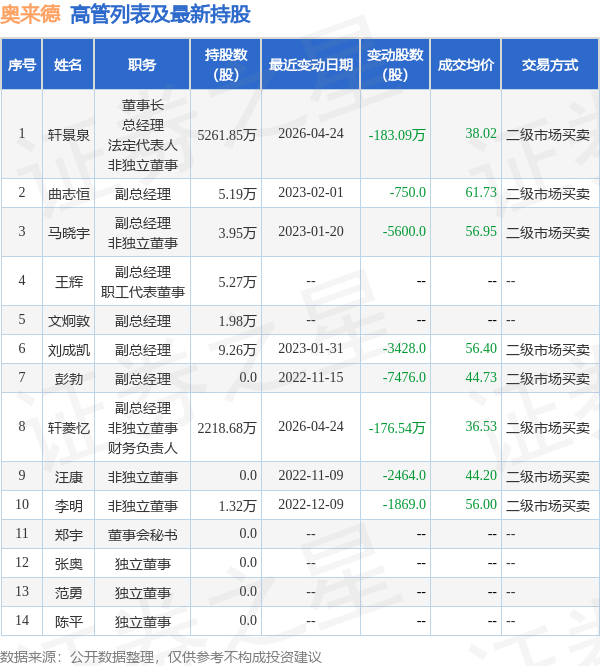Click the change value -750.0
This screenshot has width=600, height=666.
pos(408,192)
